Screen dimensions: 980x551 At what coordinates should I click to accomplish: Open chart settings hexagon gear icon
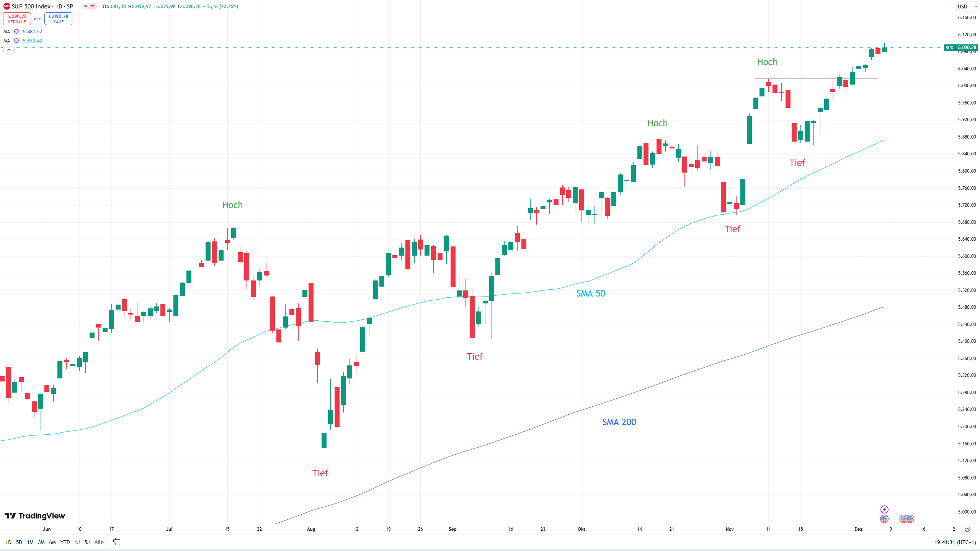pos(967,529)
